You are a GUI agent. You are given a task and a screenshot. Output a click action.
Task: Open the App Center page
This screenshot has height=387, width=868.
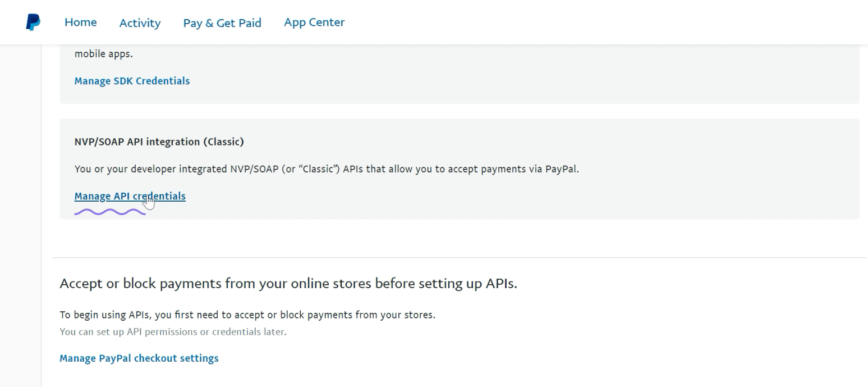click(314, 22)
